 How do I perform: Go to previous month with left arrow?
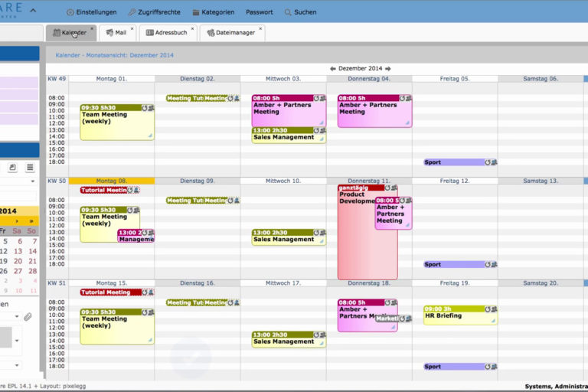[x=333, y=68]
